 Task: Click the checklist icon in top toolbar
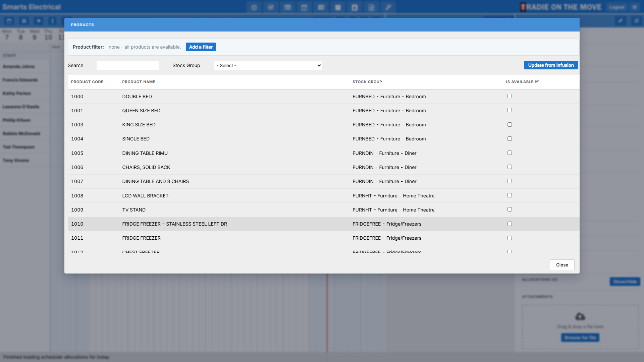(271, 7)
